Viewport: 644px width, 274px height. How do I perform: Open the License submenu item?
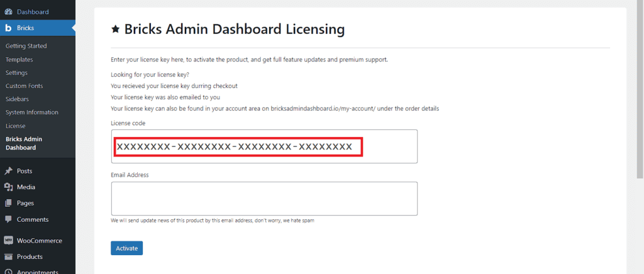pos(15,126)
